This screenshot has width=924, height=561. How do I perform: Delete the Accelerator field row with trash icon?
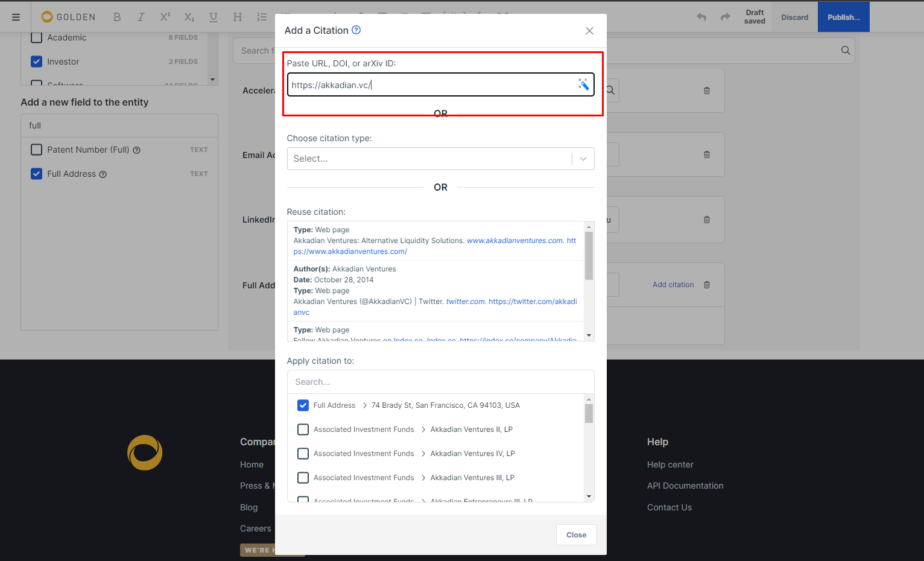707,90
